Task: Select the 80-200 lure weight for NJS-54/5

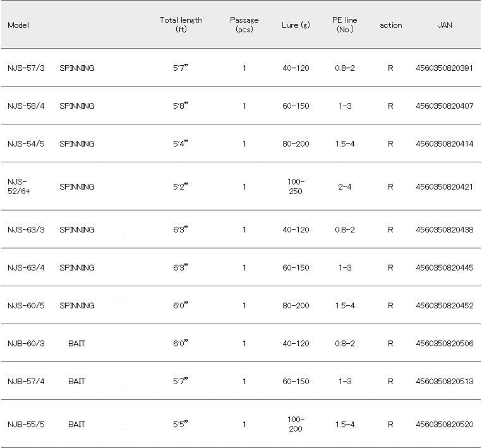Action: tap(295, 144)
